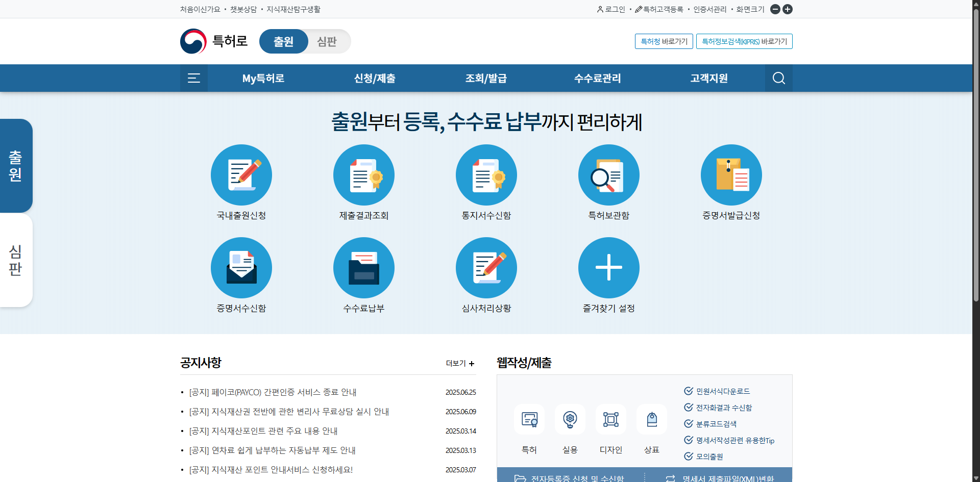Screen dimensions: 980x482
Task: Switch the header pill to 심판
Action: [327, 41]
